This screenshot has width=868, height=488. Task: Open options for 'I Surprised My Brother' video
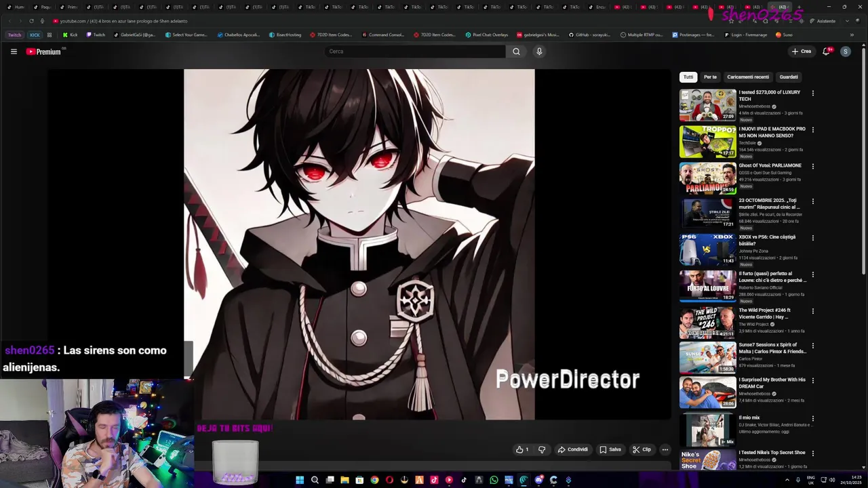812,381
